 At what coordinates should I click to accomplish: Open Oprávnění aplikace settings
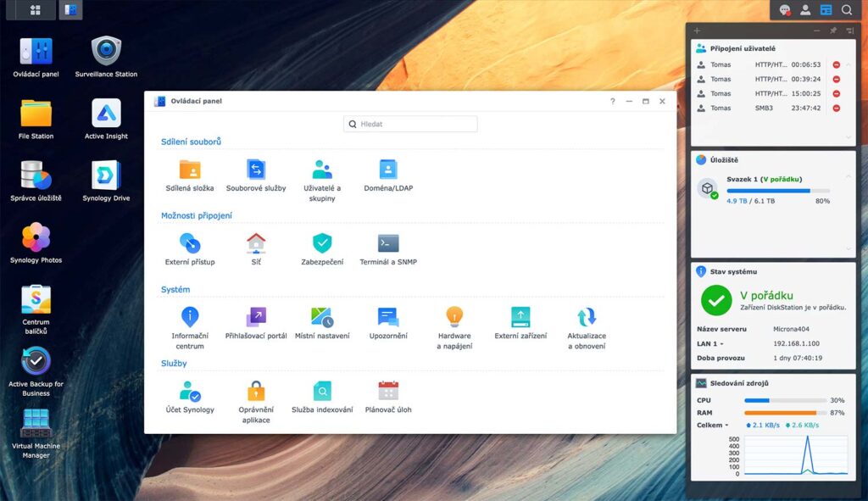[256, 403]
